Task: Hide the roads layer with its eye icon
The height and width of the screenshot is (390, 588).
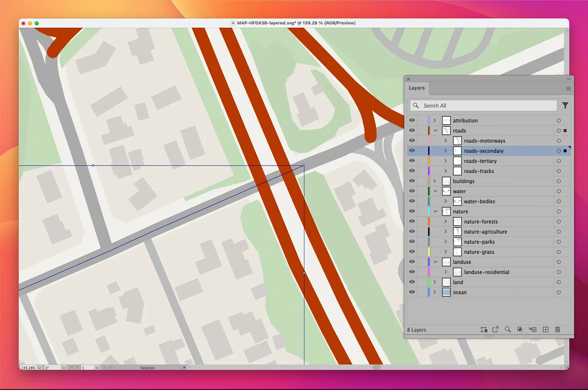Action: [412, 130]
